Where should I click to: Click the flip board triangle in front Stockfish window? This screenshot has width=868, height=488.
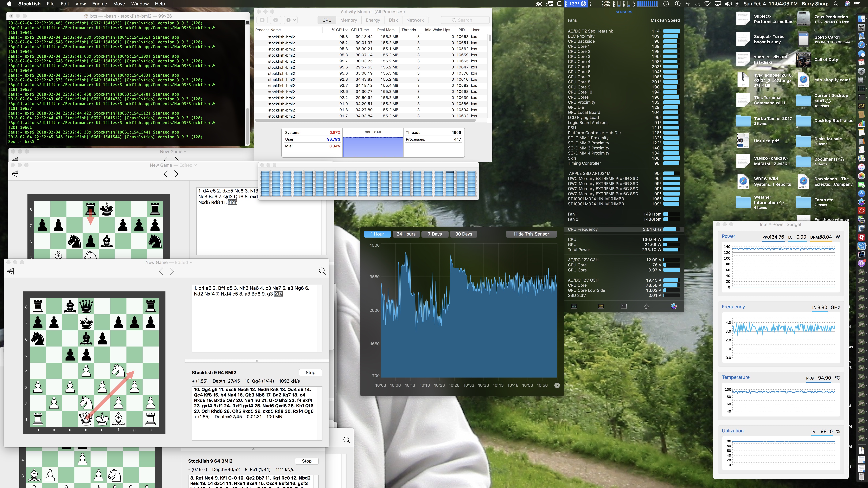[11, 271]
